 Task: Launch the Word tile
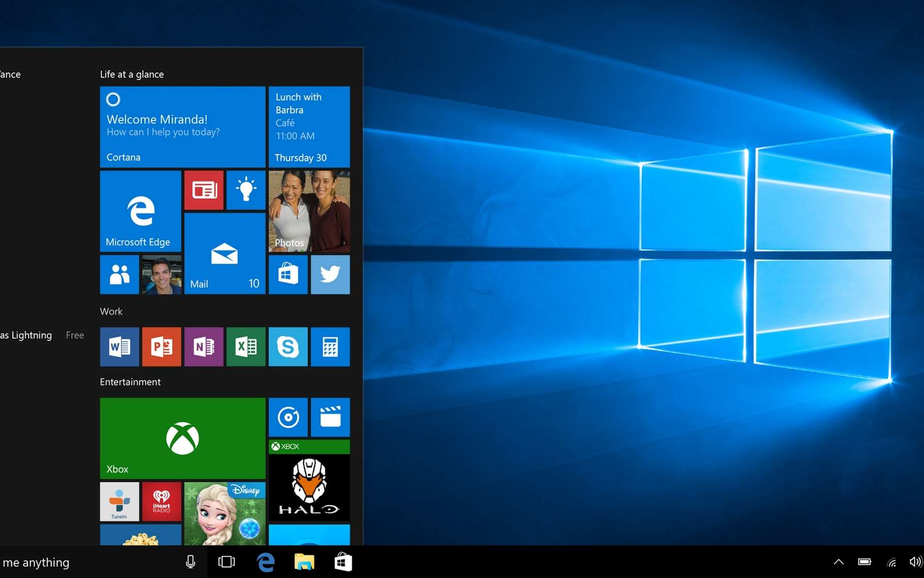[120, 347]
